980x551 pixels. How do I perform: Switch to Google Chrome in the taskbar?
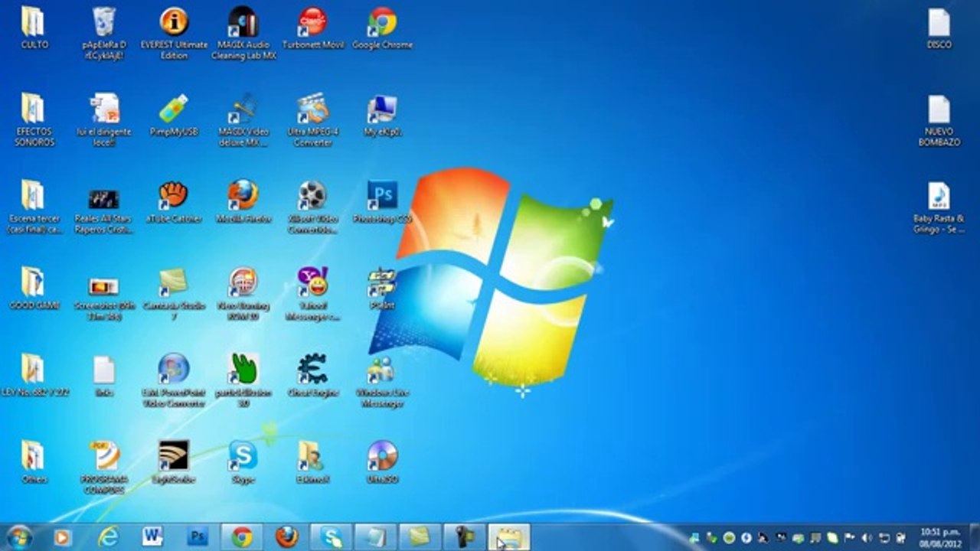click(x=242, y=537)
